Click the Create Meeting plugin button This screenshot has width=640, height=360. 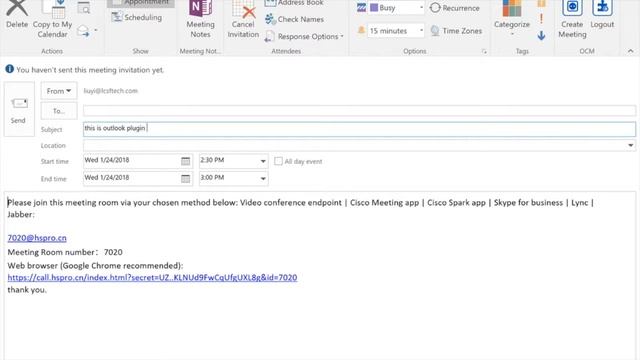[x=572, y=19]
